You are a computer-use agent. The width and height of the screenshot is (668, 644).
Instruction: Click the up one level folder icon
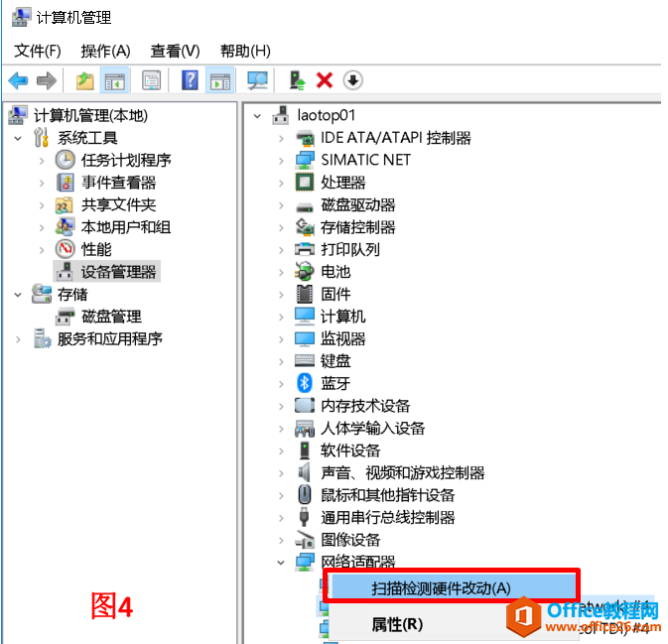(84, 80)
